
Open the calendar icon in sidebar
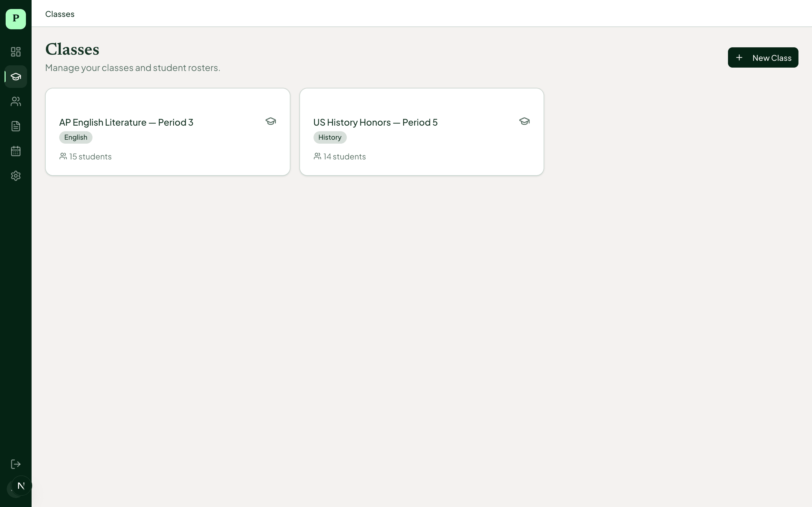16,151
